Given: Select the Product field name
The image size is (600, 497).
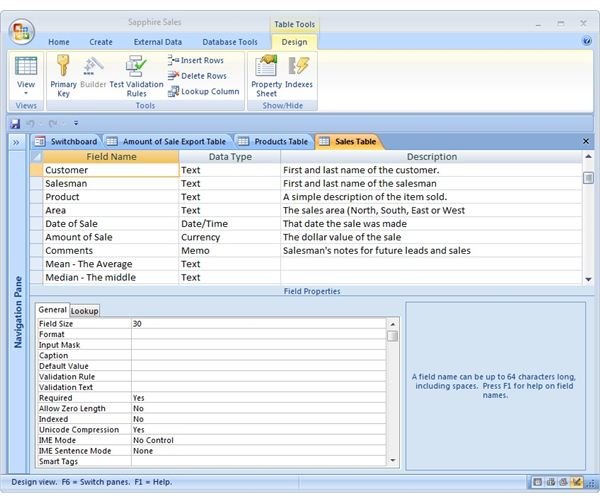Looking at the screenshot, I should 111,197.
